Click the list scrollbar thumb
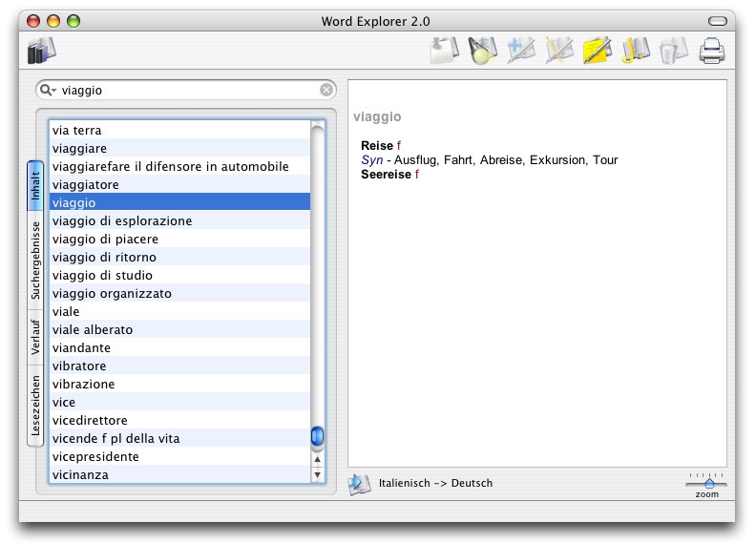 (317, 436)
